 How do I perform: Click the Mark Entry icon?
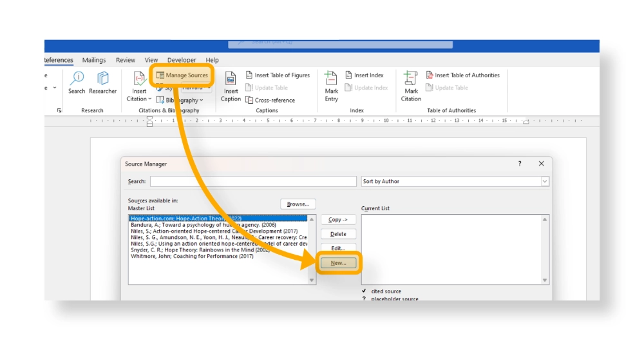coord(331,86)
